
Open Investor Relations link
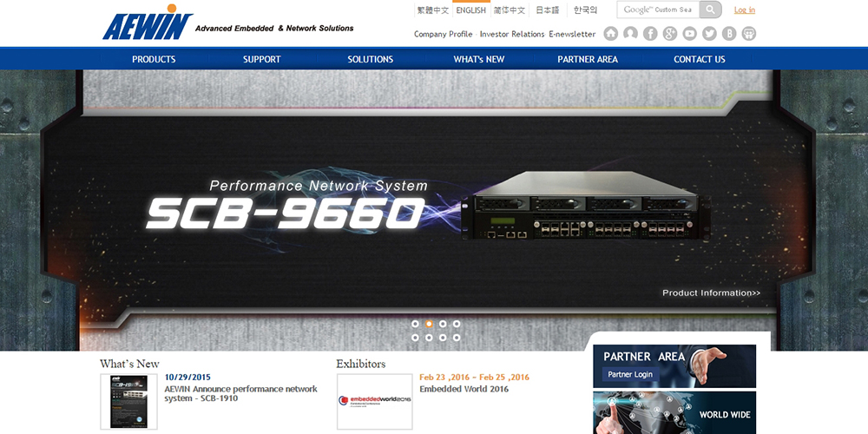click(512, 35)
